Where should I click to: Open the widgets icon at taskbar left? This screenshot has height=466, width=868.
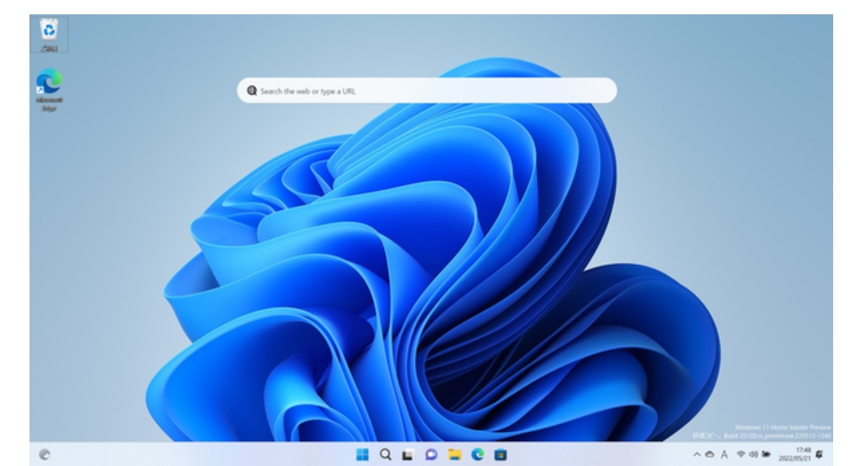[45, 454]
